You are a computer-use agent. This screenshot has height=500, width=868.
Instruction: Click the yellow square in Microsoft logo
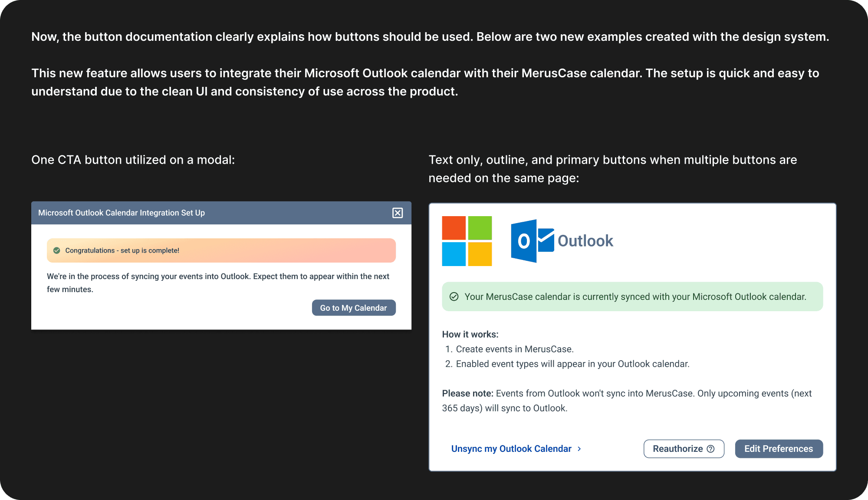coord(480,254)
